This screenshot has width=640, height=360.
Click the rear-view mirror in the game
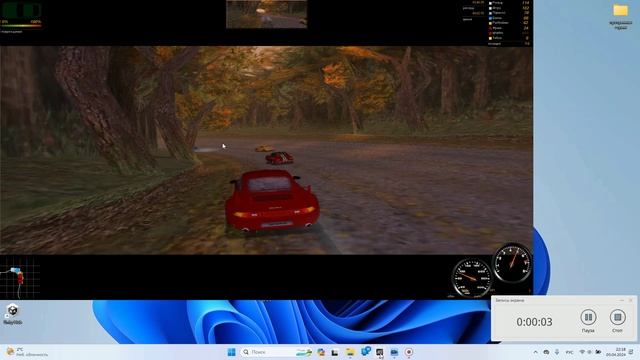267,14
